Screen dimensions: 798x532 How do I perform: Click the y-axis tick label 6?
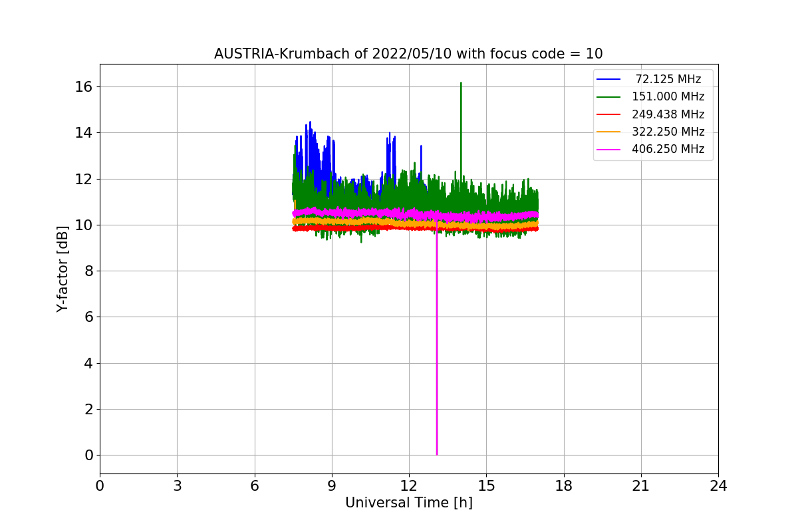click(87, 317)
